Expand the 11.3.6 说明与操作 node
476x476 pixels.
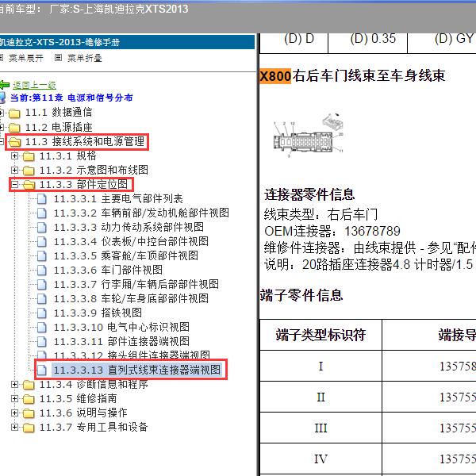[14, 413]
